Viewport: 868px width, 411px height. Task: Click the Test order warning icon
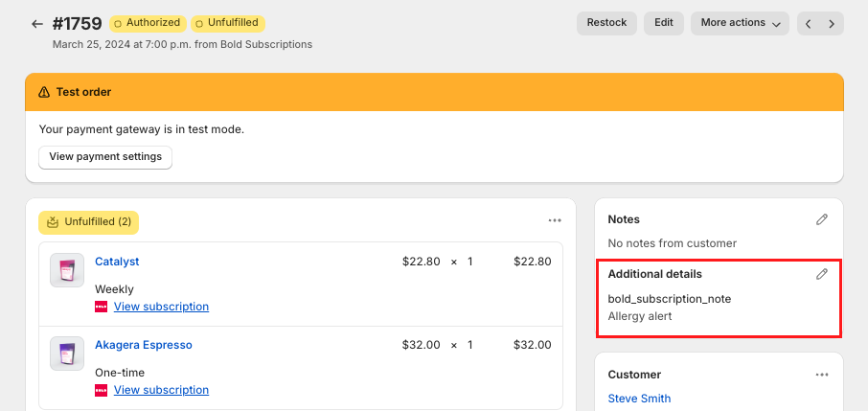(x=44, y=92)
